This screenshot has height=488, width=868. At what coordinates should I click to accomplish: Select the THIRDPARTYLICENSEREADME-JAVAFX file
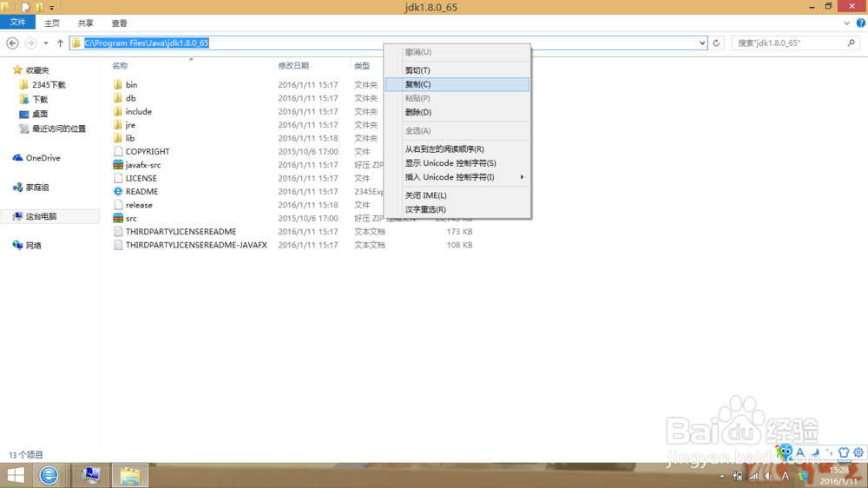tap(196, 245)
